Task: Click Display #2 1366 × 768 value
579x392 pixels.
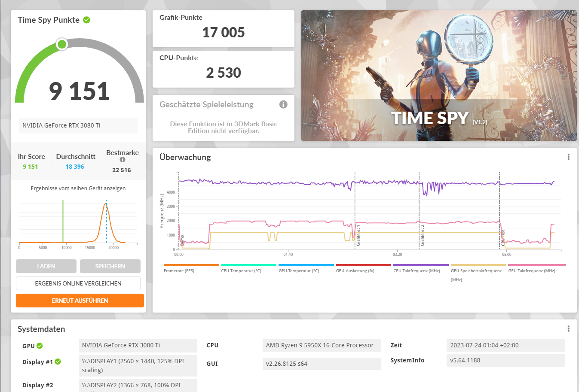Action: [x=138, y=386]
